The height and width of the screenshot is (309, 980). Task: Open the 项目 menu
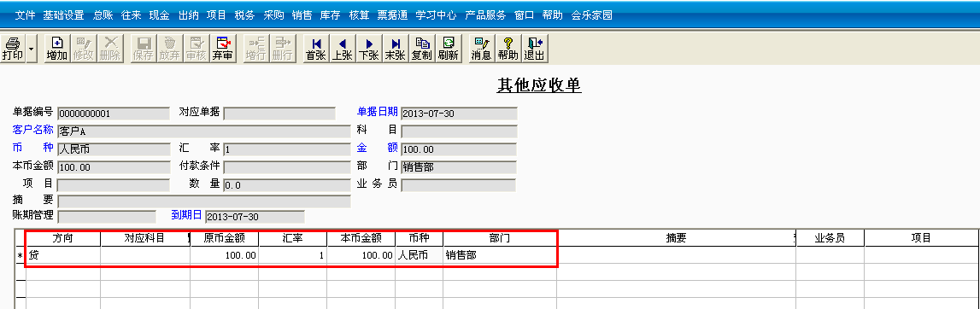point(216,15)
